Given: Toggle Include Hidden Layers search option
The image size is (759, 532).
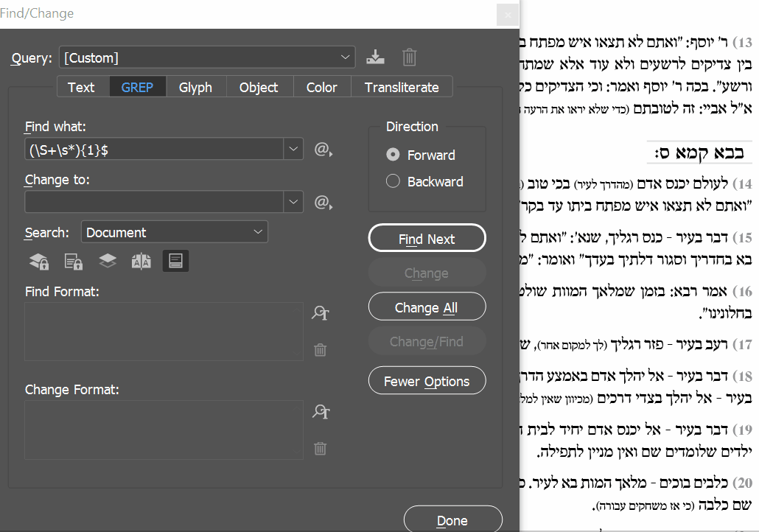Looking at the screenshot, I should point(108,262).
